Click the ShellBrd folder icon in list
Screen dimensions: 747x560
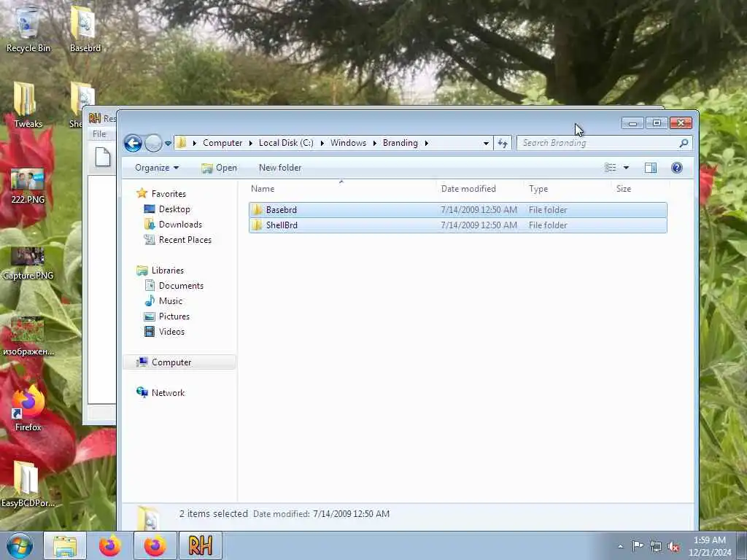(258, 225)
